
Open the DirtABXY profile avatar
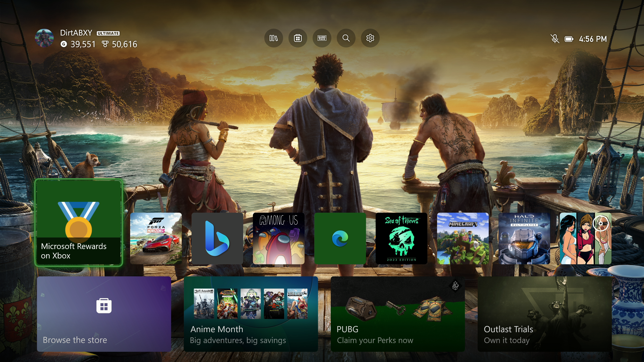click(44, 38)
